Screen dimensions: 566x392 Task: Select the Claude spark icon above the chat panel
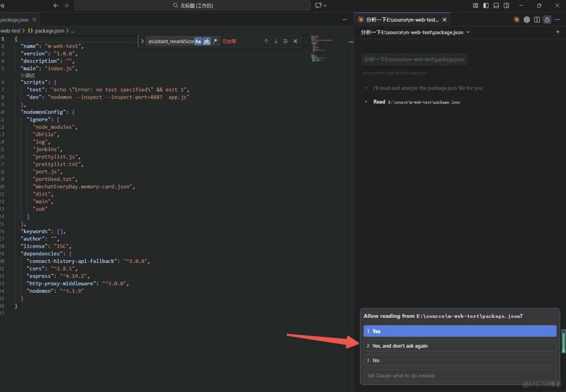coord(516,20)
